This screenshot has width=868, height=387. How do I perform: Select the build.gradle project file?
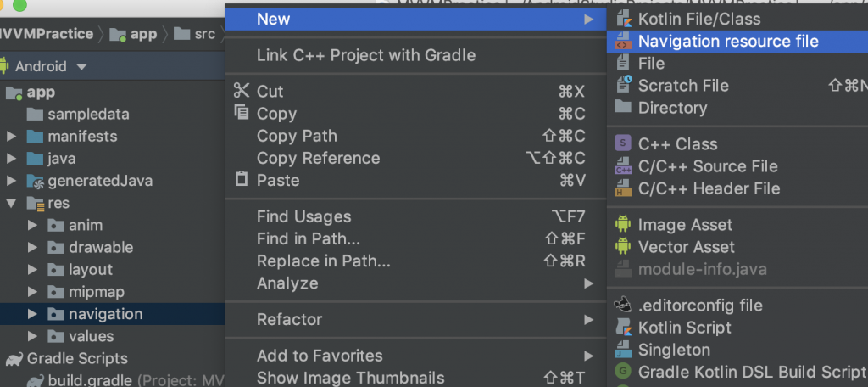point(90,379)
